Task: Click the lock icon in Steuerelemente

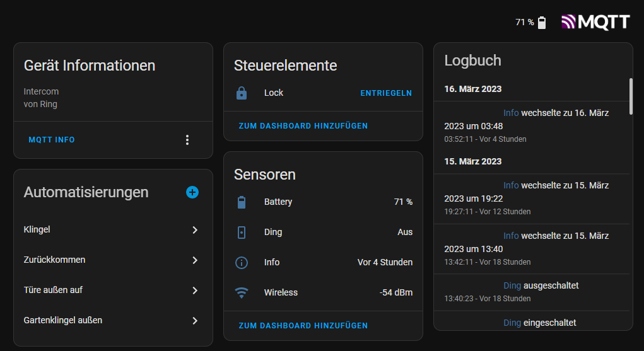Action: point(242,93)
